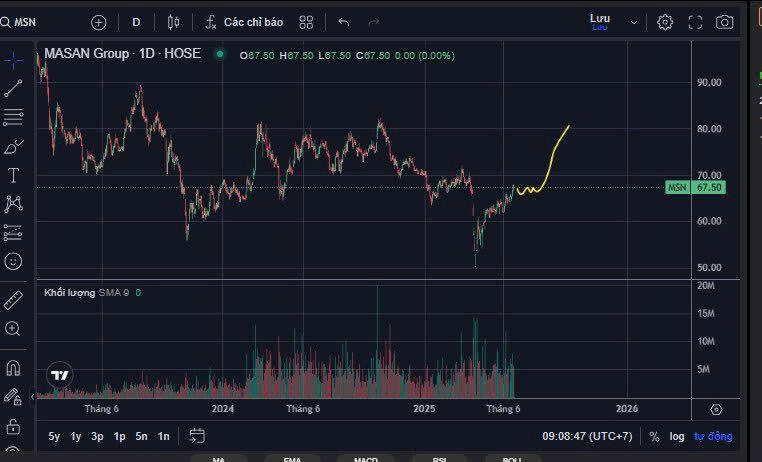Activate the zoom in tool
Viewport: 762px width, 462px height.
point(13,329)
